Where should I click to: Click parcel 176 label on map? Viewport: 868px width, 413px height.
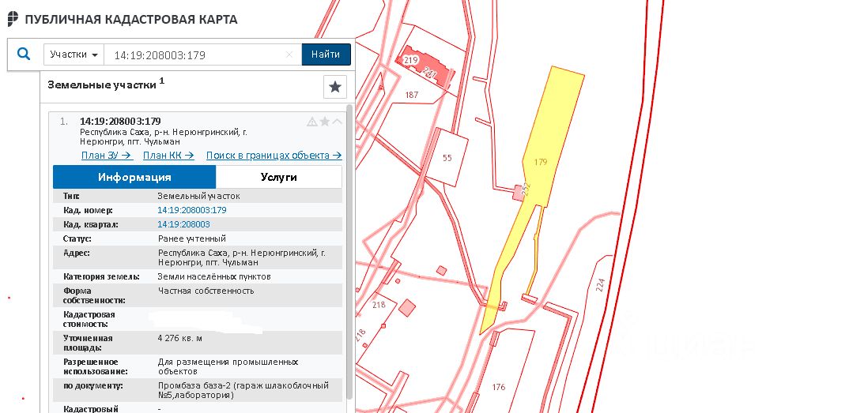[498, 387]
